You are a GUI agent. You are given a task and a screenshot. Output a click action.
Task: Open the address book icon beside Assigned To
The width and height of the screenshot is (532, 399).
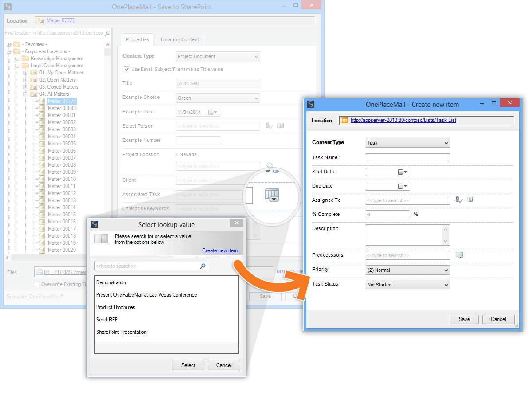470,200
